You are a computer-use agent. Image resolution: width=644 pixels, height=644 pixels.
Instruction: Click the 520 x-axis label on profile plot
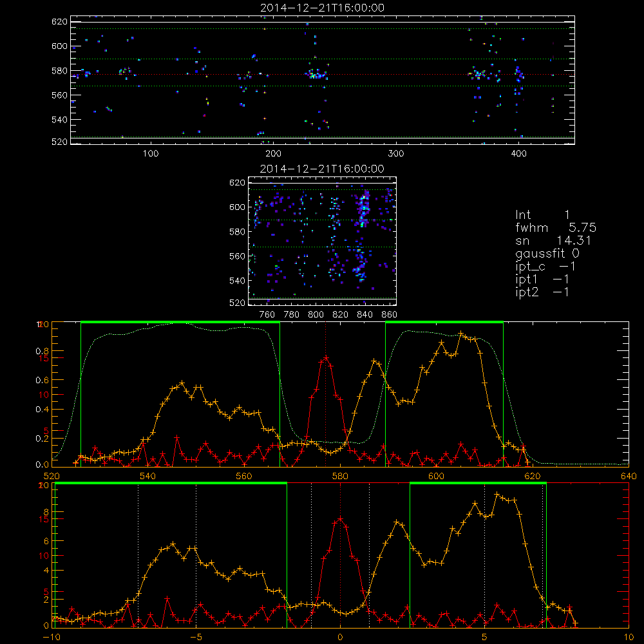pyautogui.click(x=52, y=476)
